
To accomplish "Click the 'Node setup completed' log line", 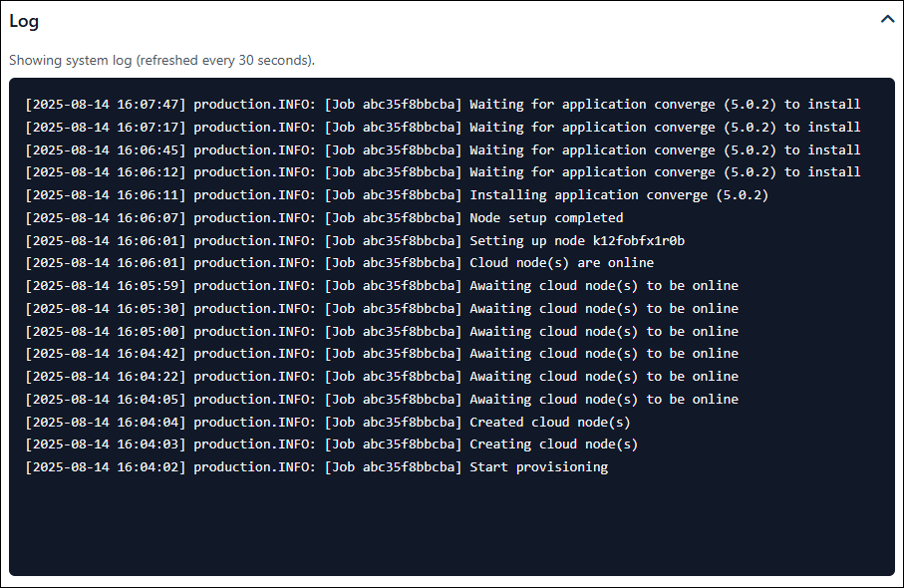I will [324, 218].
